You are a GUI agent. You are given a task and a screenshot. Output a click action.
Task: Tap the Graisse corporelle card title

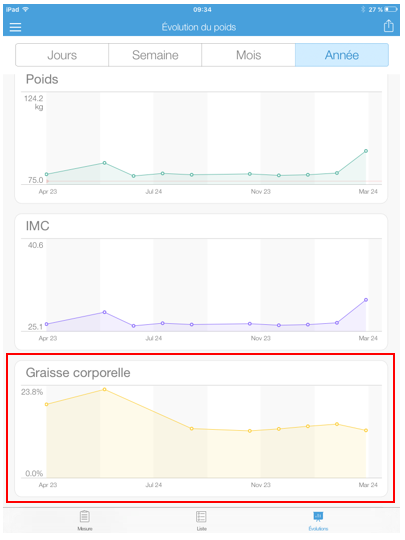click(78, 373)
